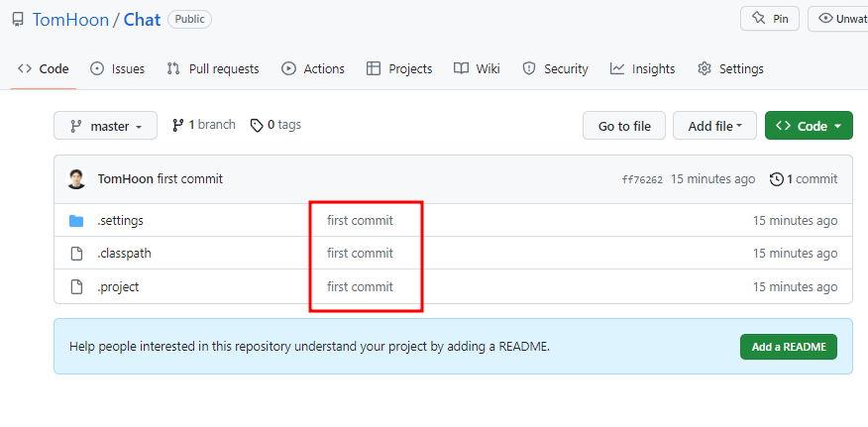The width and height of the screenshot is (868, 427).
Task: Click the .settings folder icon
Action: pos(76,221)
